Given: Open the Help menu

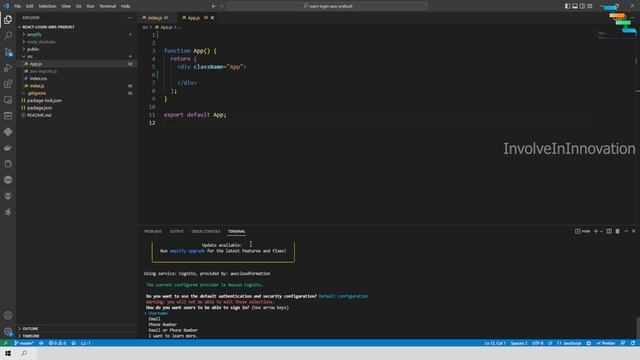Looking at the screenshot, I should click(x=125, y=6).
